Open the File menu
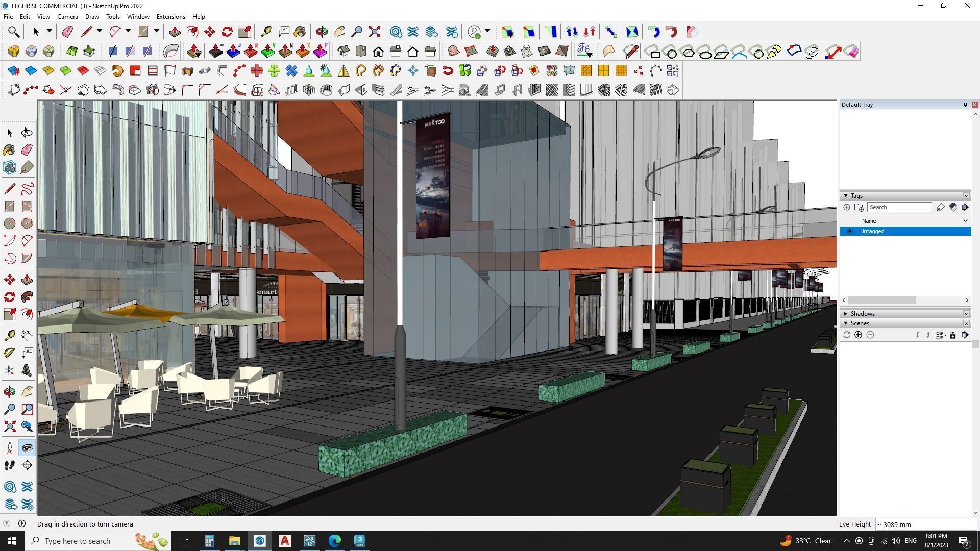This screenshot has height=551, width=980. pos(8,17)
